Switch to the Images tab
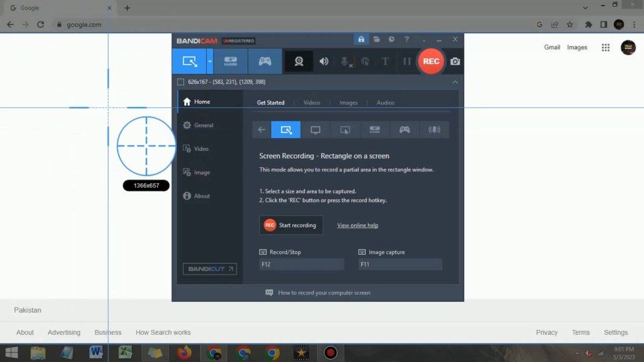 click(x=349, y=103)
